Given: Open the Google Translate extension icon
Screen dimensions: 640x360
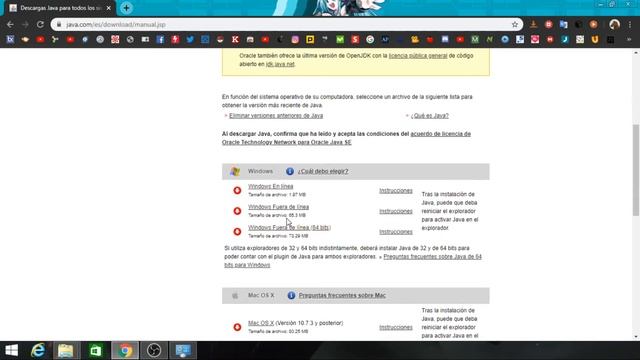Looking at the screenshot, I should point(564,24).
